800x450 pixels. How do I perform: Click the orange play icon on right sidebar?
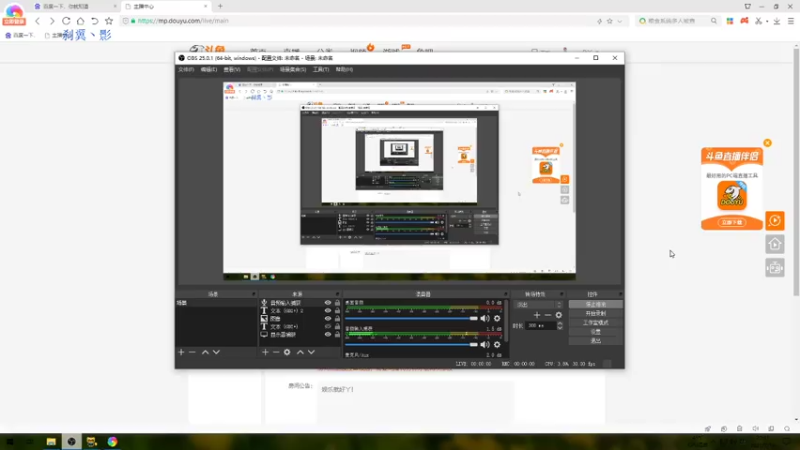tap(774, 221)
